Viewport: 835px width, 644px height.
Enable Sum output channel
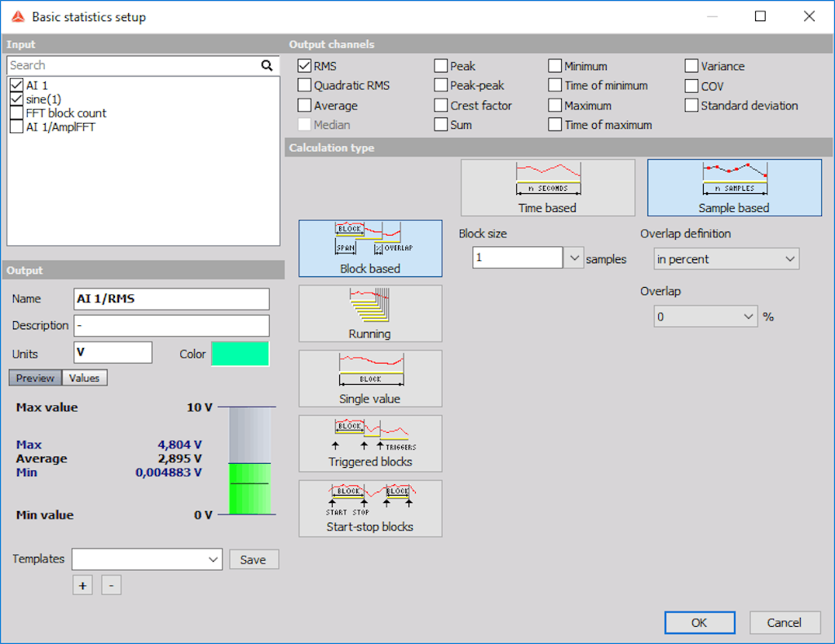[x=440, y=125]
